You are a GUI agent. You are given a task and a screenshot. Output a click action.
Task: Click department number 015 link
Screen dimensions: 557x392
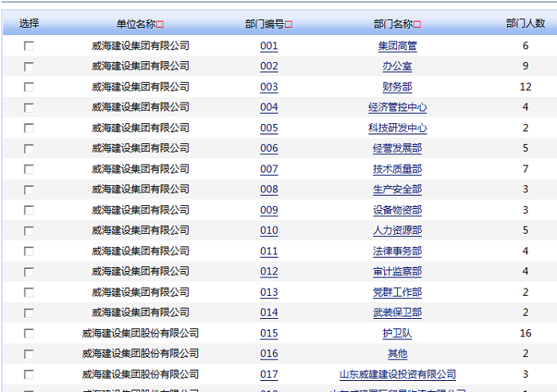click(x=269, y=333)
